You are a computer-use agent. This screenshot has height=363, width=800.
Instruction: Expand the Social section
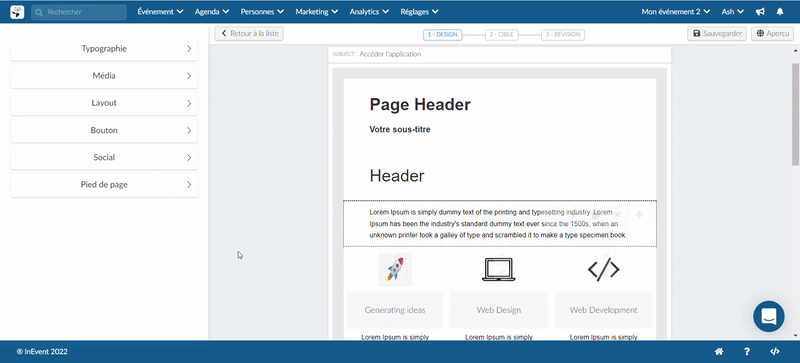point(104,158)
